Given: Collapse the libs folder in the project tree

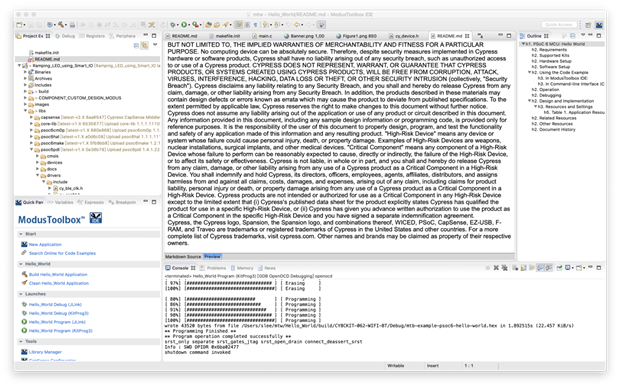Looking at the screenshot, I should click(26, 111).
